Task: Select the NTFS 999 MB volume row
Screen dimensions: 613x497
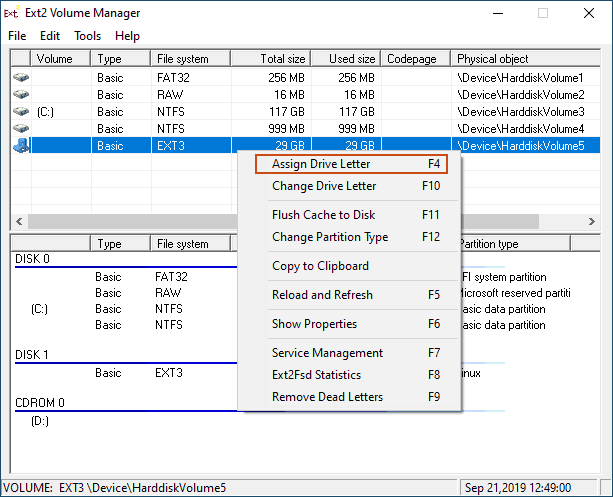Action: coord(306,129)
